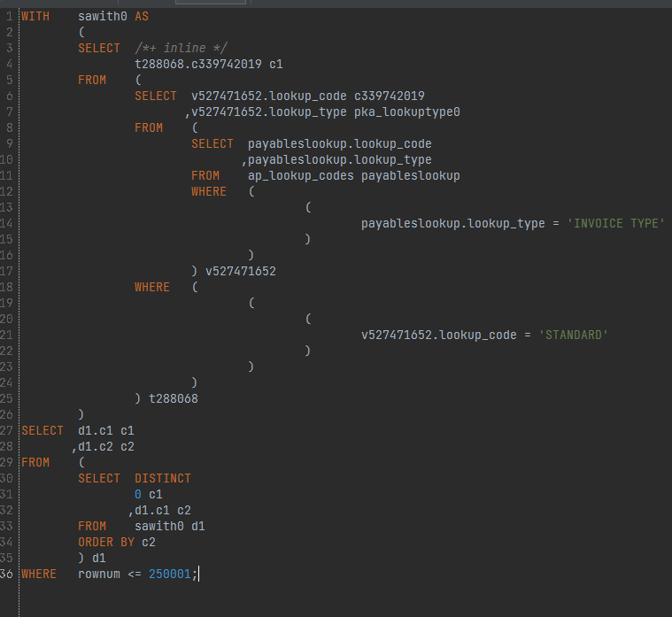Click the SELECT keyword on line 30
Screen dimensions: 672x617
(x=99, y=479)
